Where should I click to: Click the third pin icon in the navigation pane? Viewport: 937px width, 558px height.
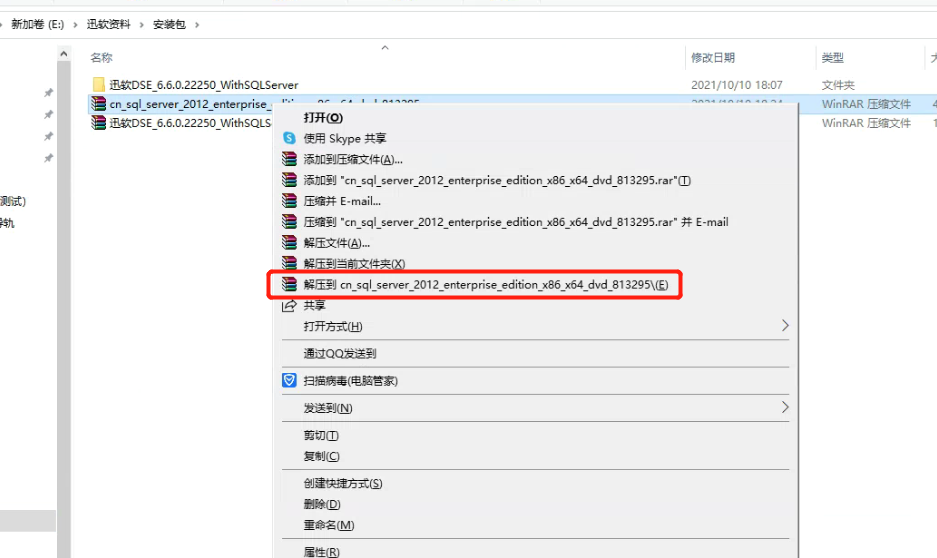[48, 136]
